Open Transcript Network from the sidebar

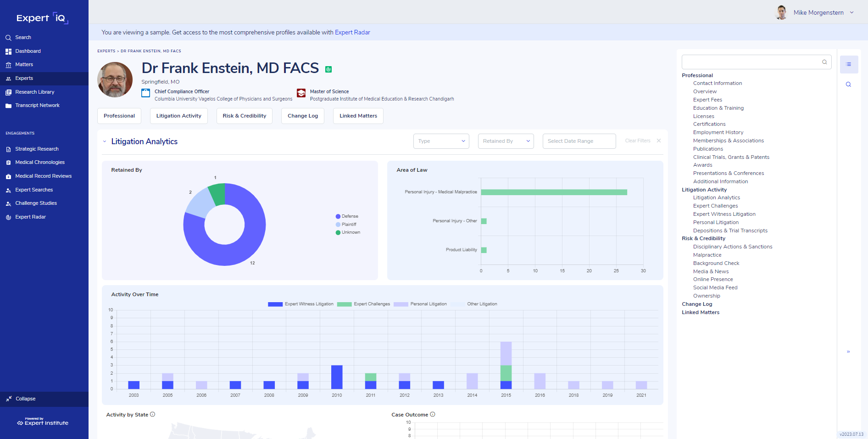tap(38, 105)
